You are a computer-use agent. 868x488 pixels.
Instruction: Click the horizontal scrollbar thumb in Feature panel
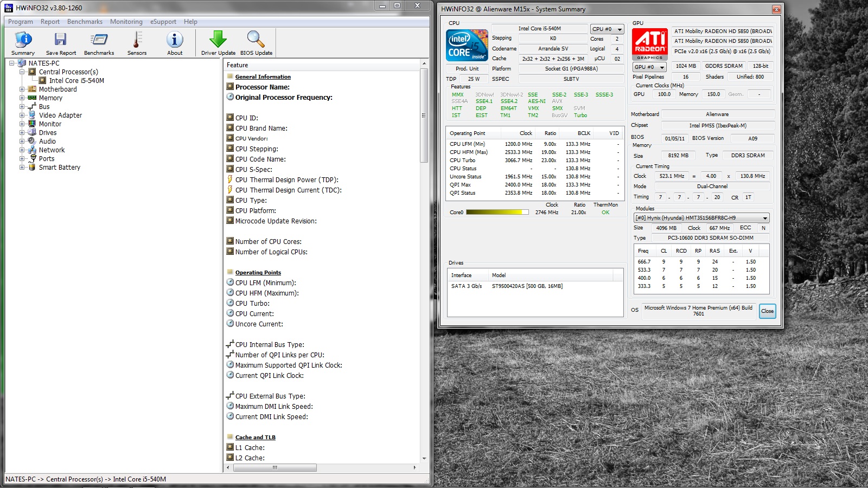point(275,467)
